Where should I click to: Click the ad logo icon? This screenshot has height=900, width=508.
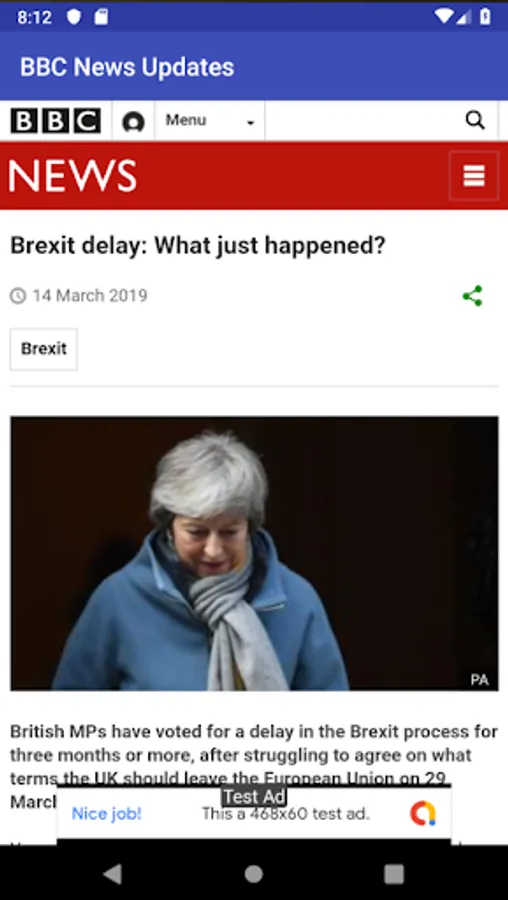[423, 813]
